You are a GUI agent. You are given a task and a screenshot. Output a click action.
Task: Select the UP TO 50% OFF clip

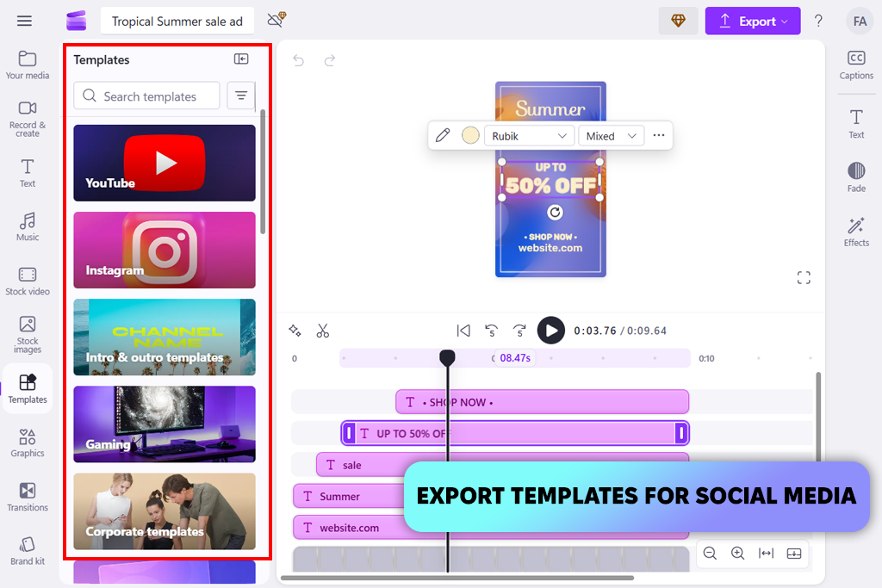click(x=515, y=433)
